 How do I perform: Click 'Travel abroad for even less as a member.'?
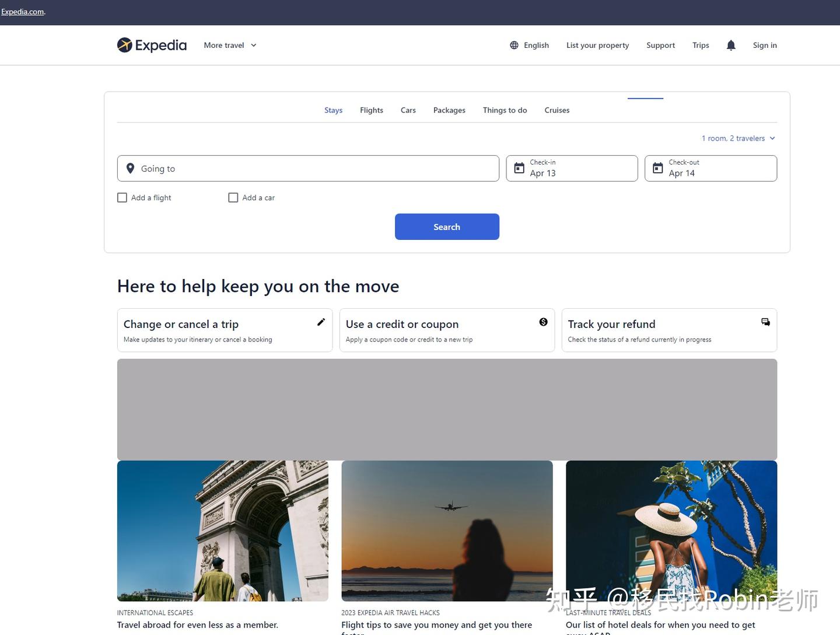coord(198,625)
